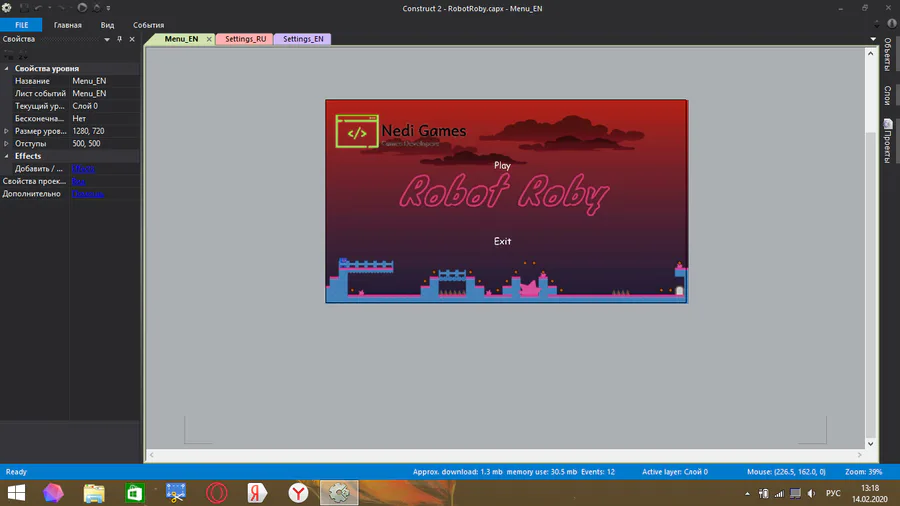
Task: Click the Redo arrow icon
Action: click(61, 8)
